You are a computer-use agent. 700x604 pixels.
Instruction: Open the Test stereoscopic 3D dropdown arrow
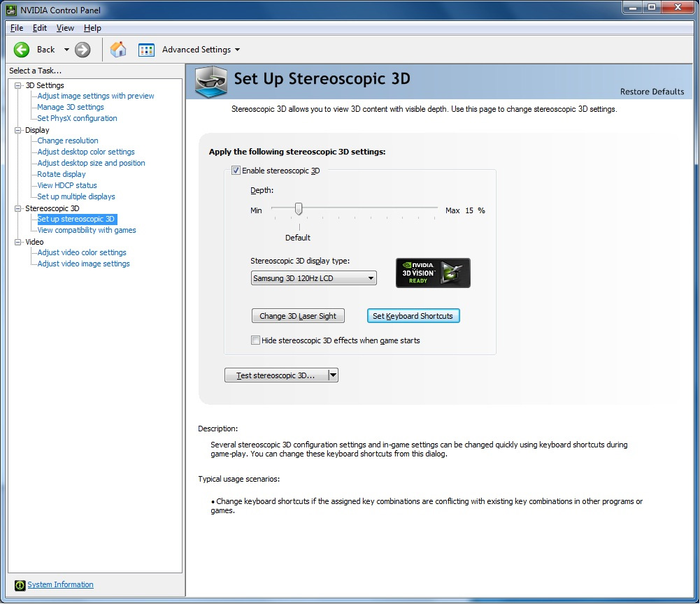click(x=333, y=375)
